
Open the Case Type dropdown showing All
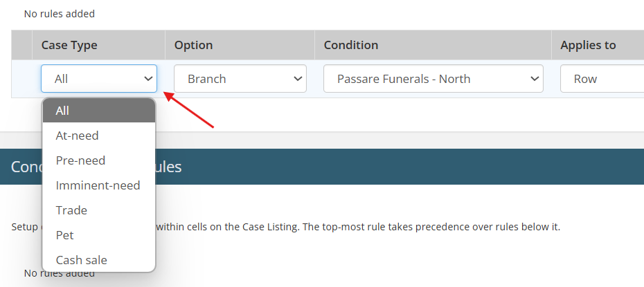(x=99, y=79)
